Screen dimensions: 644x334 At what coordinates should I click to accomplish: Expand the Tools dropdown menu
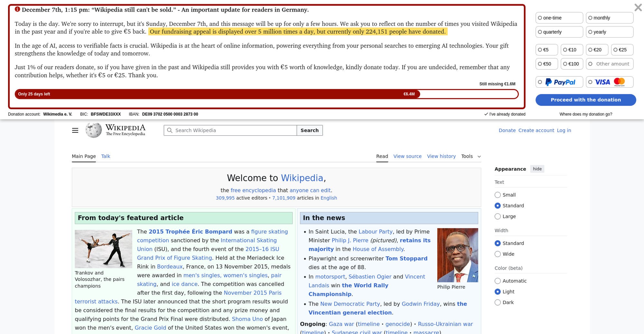[471, 156]
